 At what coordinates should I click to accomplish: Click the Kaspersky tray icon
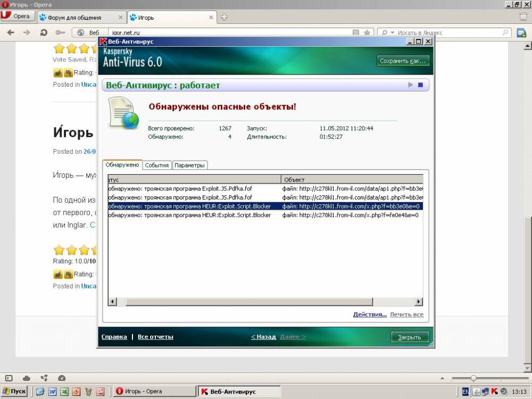point(494,392)
